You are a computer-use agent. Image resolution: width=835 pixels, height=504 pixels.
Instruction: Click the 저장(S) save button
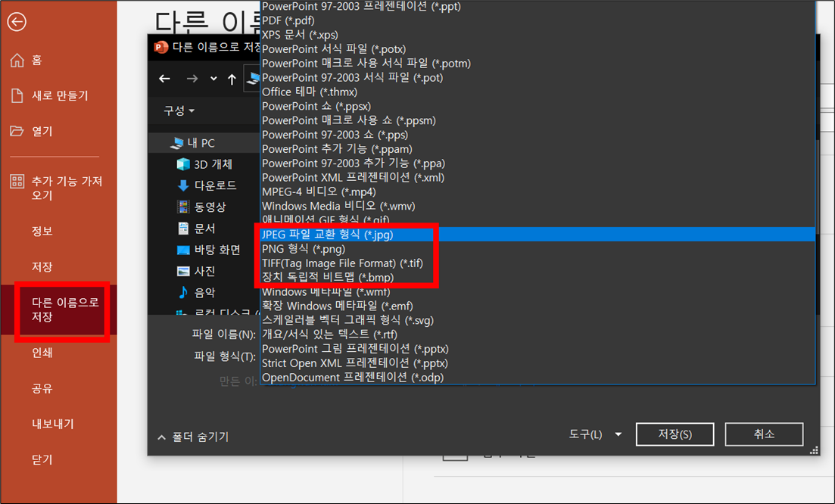[x=675, y=434]
